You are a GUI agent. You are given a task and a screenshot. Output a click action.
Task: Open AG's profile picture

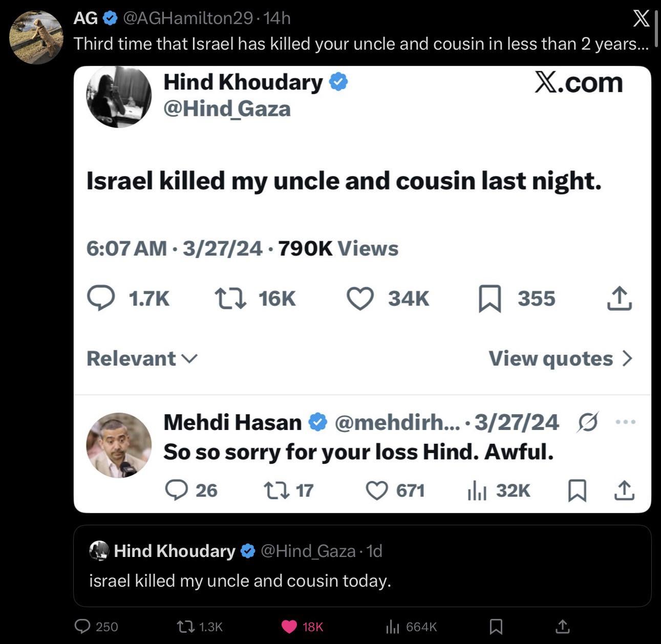pos(36,37)
